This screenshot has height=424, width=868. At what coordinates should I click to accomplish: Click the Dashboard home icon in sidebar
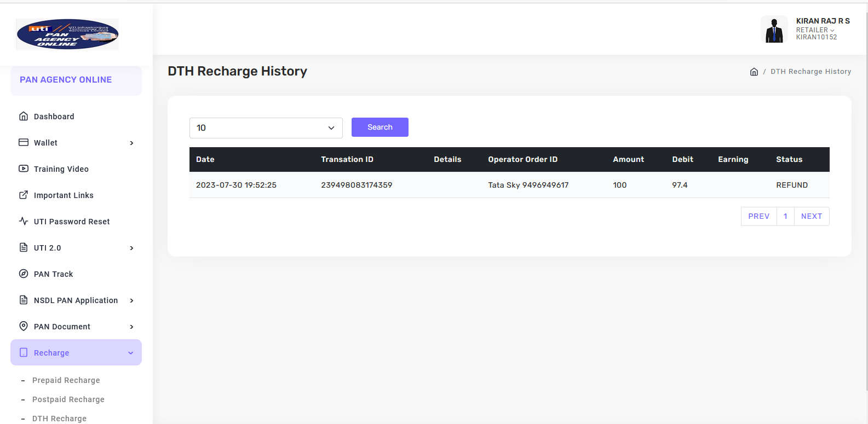coord(24,116)
